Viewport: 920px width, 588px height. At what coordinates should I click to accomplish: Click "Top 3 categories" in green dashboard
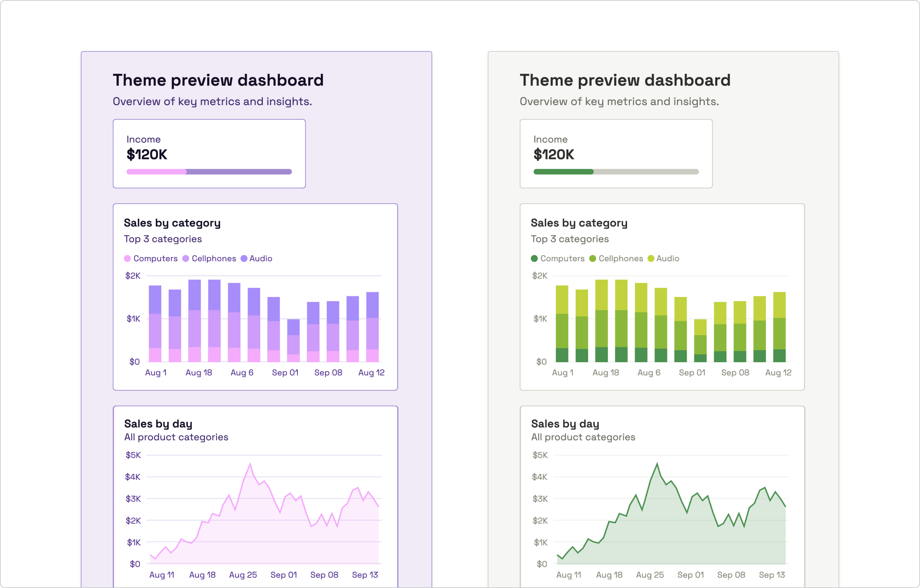click(570, 239)
